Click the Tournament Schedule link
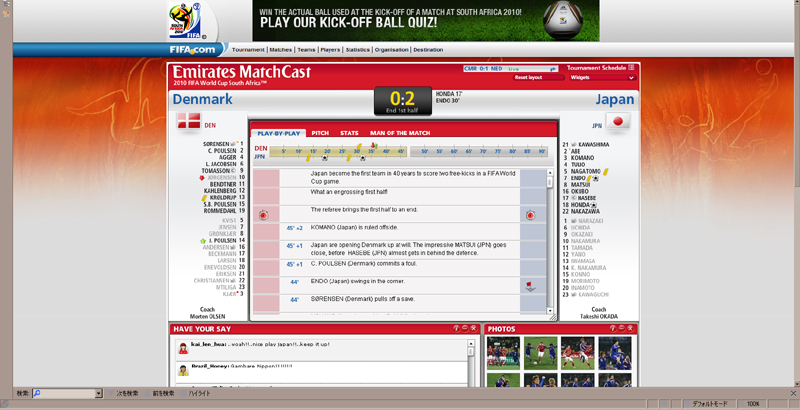The width and height of the screenshot is (800, 410). (x=596, y=67)
